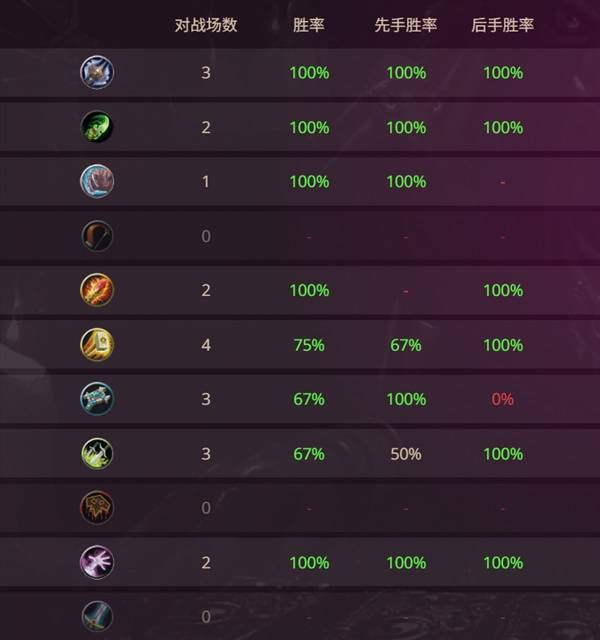
Task: Select the golden Paladin class icon
Action: 97,345
